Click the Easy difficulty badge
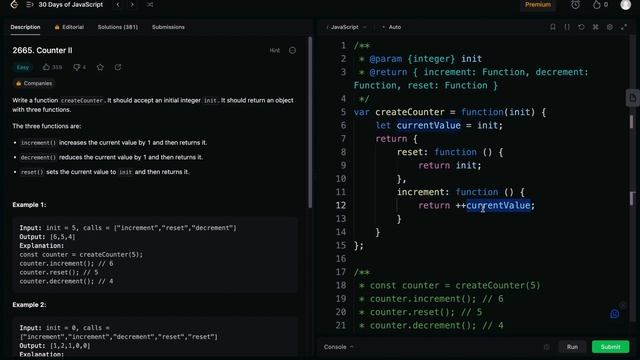The width and height of the screenshot is (640, 360). [23, 67]
